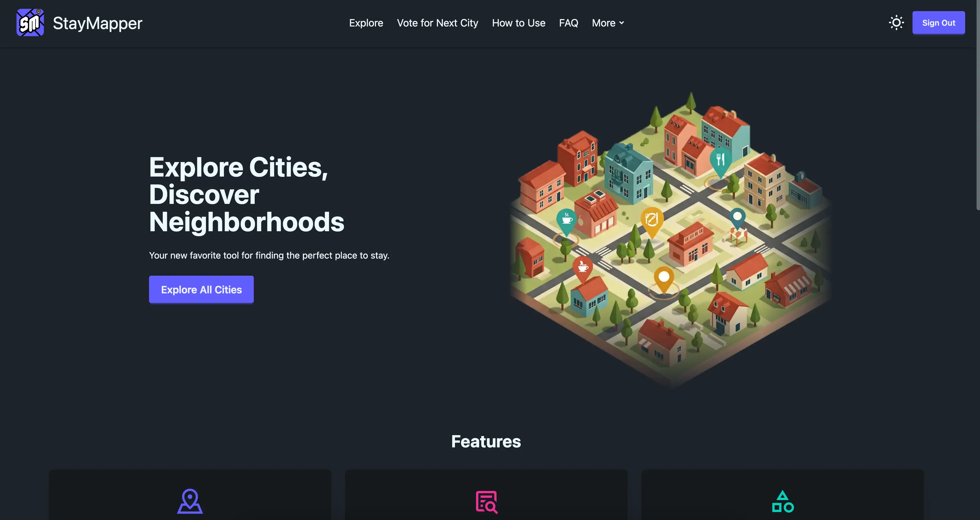
Task: Go to Vote for Next City
Action: tap(438, 23)
